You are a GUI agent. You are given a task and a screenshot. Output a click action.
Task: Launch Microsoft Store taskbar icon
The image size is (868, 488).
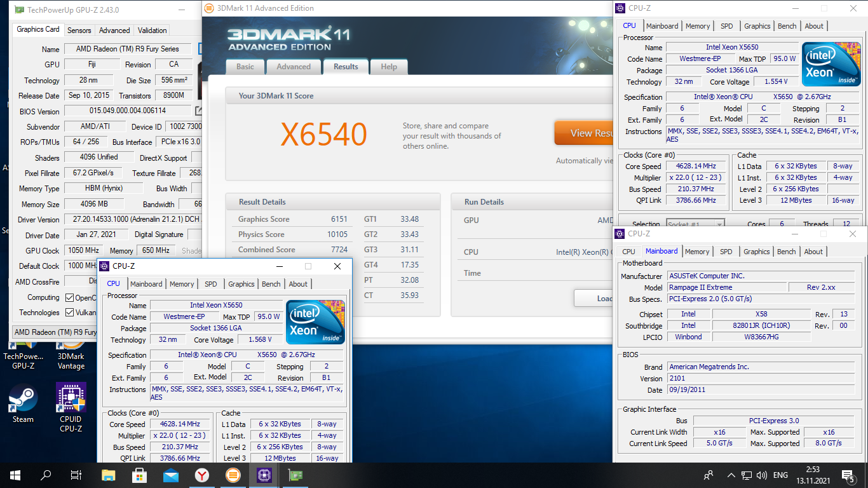[140, 475]
